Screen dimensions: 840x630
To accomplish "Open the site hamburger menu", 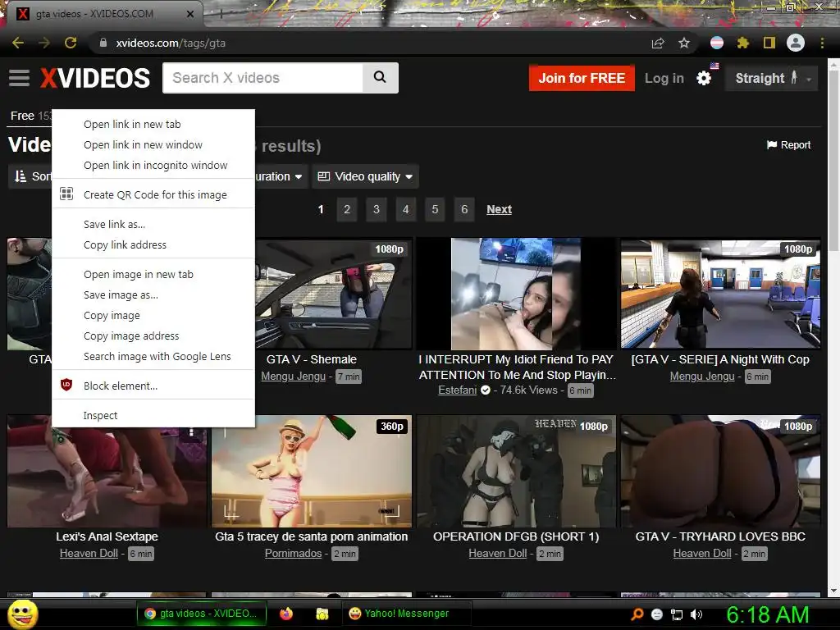I will (x=20, y=78).
